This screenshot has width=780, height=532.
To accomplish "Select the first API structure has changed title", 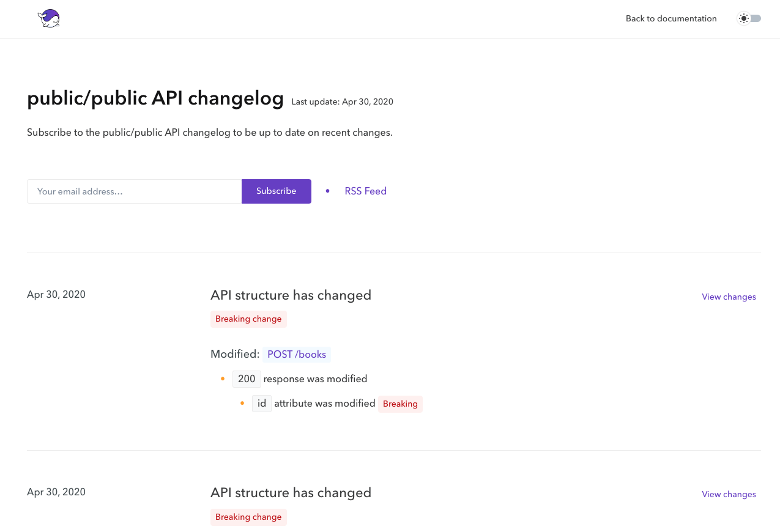I will coord(291,295).
